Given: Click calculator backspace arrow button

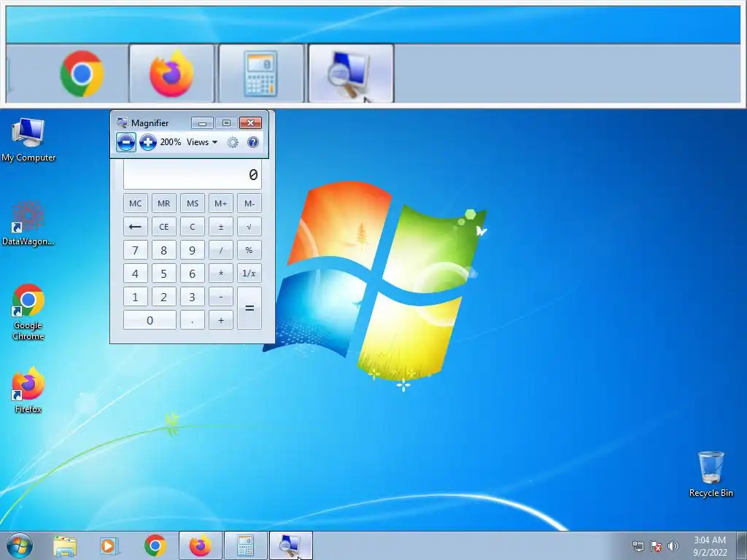Looking at the screenshot, I should click(135, 227).
